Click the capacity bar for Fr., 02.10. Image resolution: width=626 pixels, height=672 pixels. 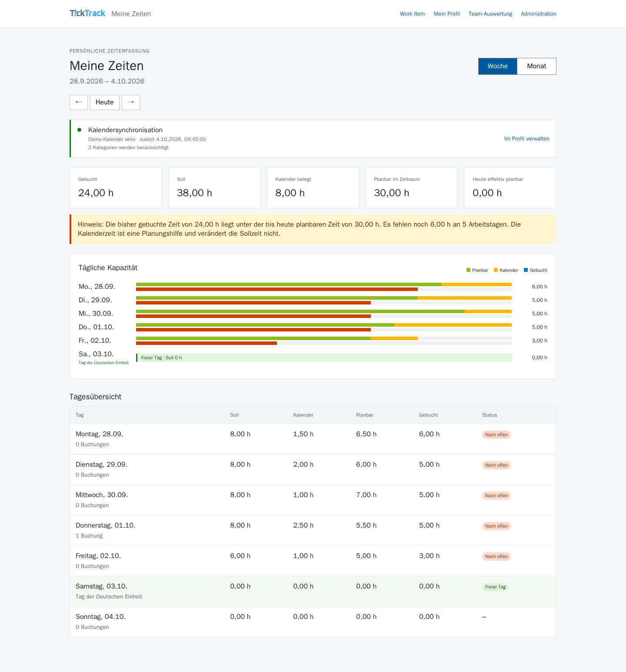324,341
